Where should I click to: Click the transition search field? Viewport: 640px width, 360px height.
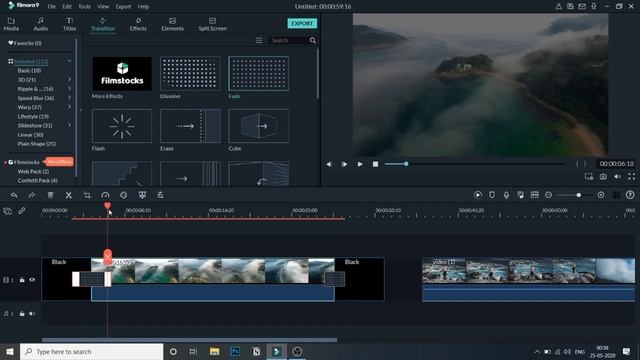point(289,40)
